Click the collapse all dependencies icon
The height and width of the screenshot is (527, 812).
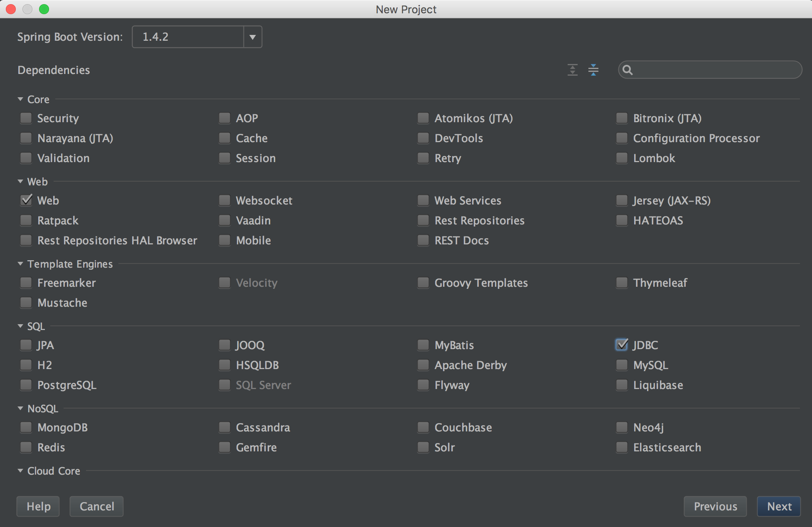coord(593,70)
